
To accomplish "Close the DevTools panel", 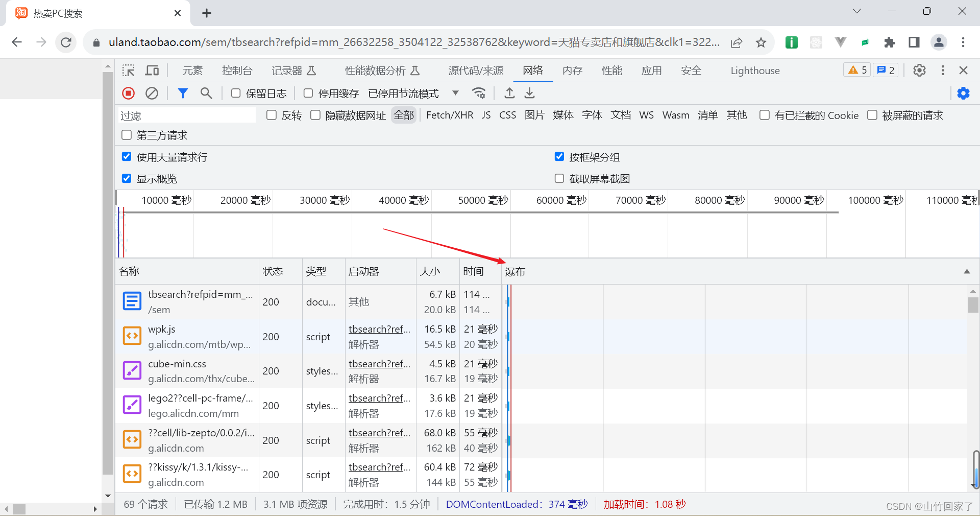I will point(963,71).
